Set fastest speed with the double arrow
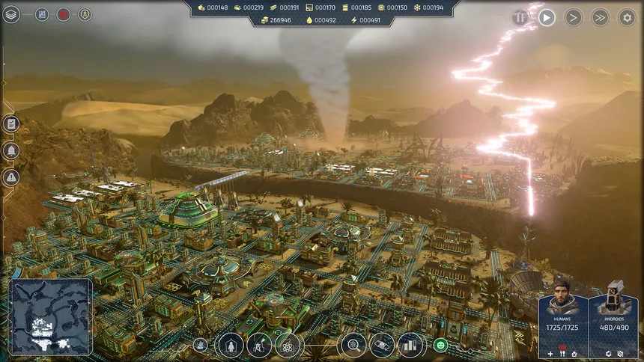 click(600, 18)
